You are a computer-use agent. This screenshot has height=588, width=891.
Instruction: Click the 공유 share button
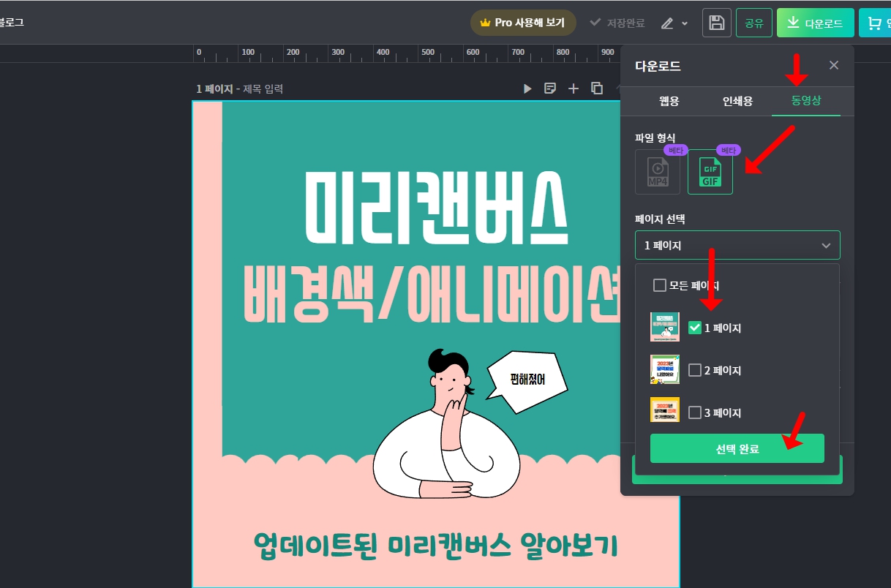754,23
